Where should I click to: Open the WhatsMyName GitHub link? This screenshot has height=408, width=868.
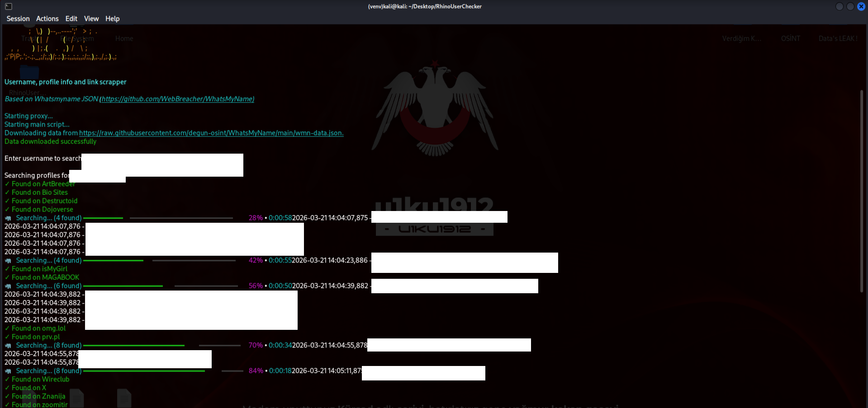point(178,99)
